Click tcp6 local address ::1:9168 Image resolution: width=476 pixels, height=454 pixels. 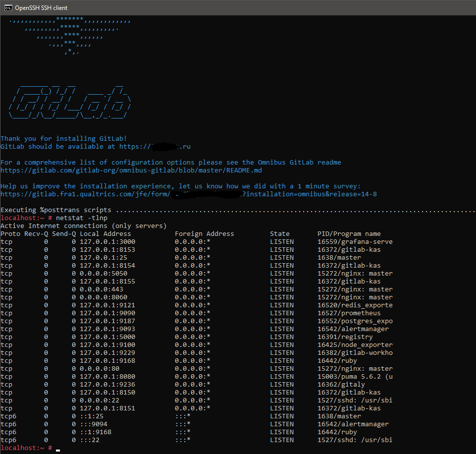click(96, 432)
